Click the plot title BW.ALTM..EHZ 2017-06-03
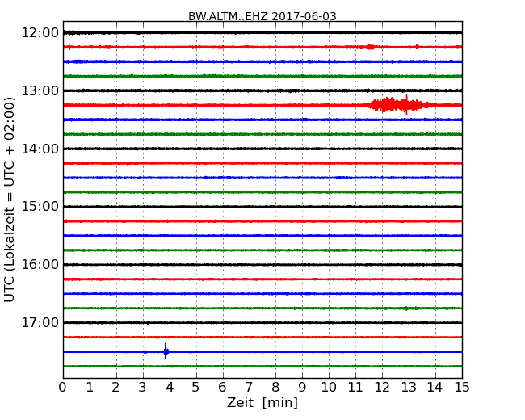The height and width of the screenshot is (420, 525). click(x=262, y=16)
